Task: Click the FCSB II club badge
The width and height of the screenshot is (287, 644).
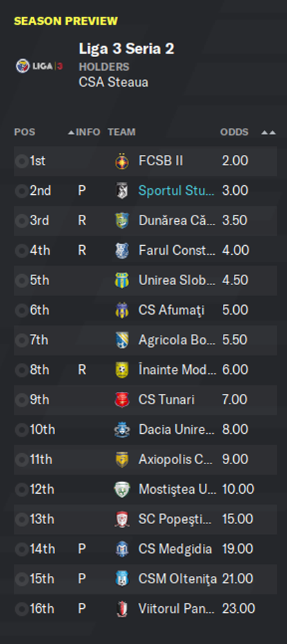Action: pos(122,161)
